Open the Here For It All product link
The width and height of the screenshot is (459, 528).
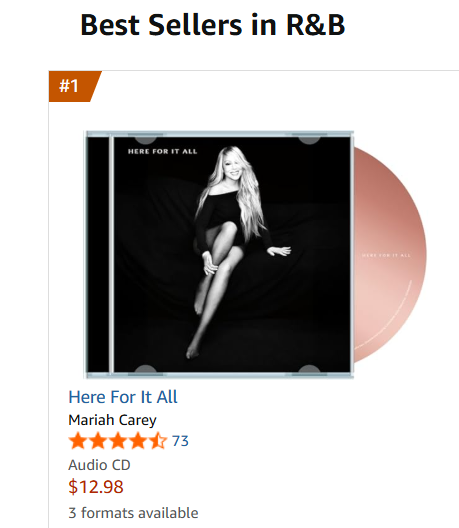[x=123, y=397]
